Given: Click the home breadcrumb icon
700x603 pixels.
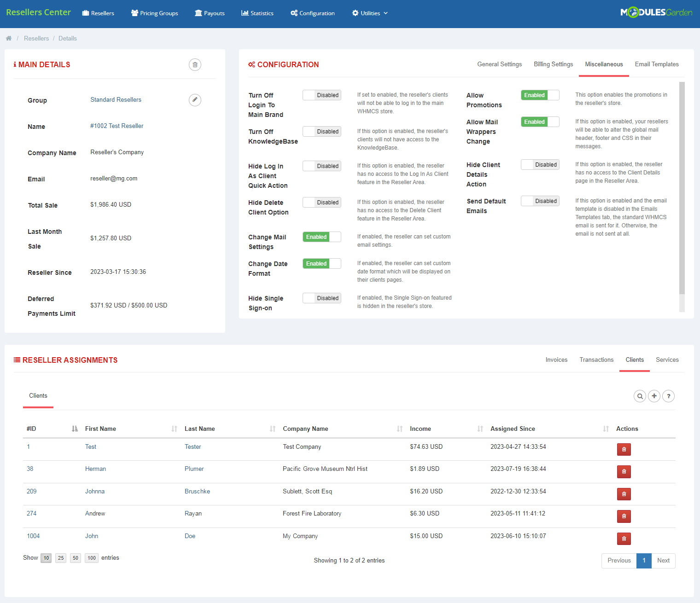Looking at the screenshot, I should 8,38.
